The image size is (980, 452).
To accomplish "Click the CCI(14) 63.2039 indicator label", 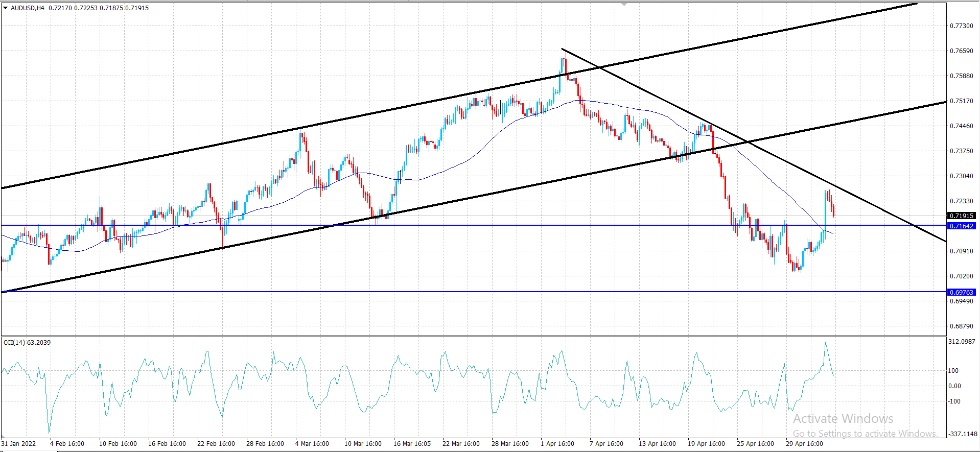I will pyautogui.click(x=27, y=342).
